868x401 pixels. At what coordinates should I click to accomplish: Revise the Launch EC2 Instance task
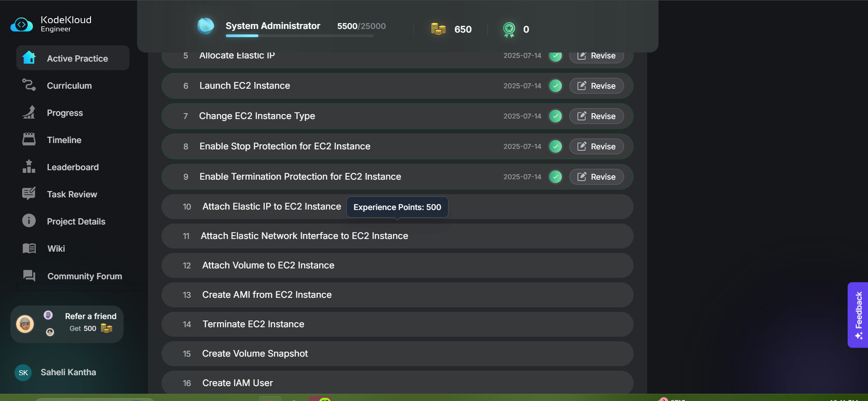click(x=596, y=86)
